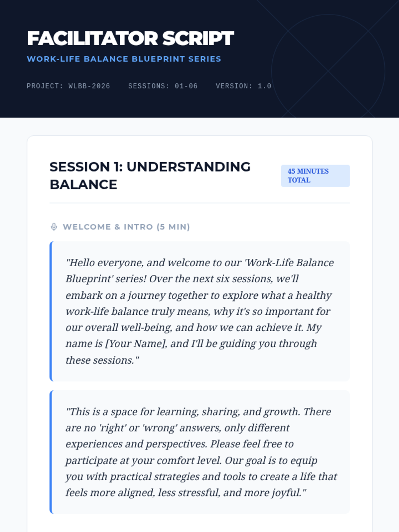
Task: Click the 'Hello everyone' welcome quote block
Action: pyautogui.click(x=199, y=311)
